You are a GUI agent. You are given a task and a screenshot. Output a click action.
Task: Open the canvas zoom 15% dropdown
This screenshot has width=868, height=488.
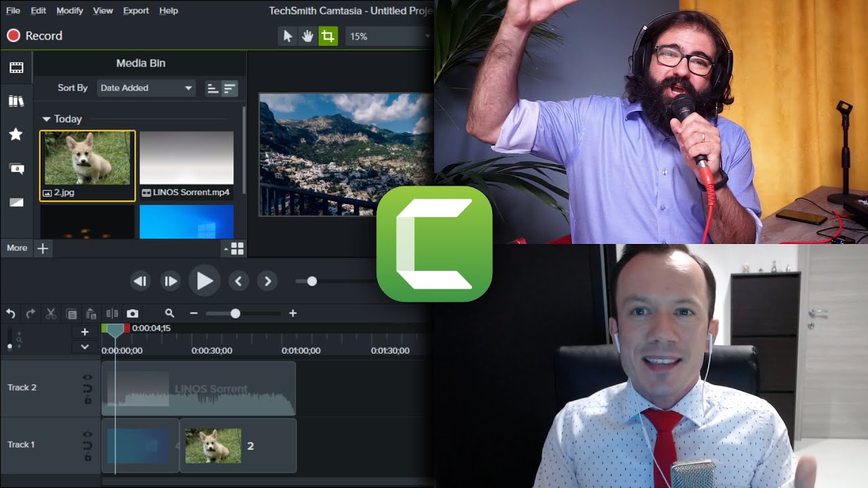(x=389, y=36)
